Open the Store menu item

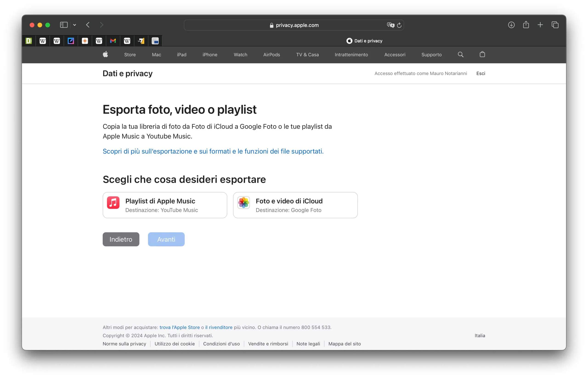[x=130, y=54]
